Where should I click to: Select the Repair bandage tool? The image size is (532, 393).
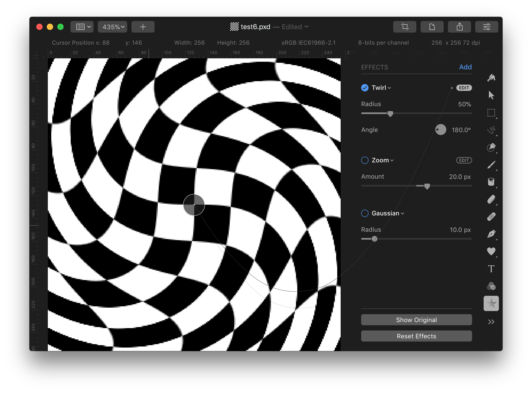click(x=491, y=217)
